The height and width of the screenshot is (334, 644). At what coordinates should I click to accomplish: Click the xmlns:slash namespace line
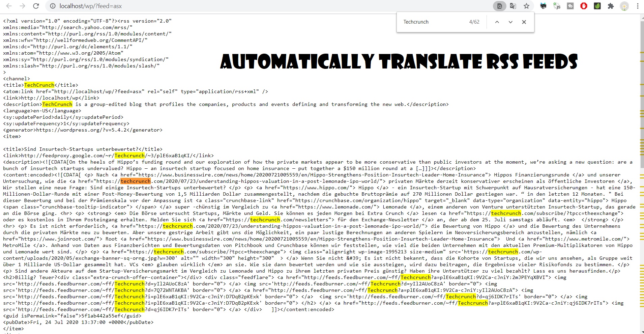click(x=81, y=66)
